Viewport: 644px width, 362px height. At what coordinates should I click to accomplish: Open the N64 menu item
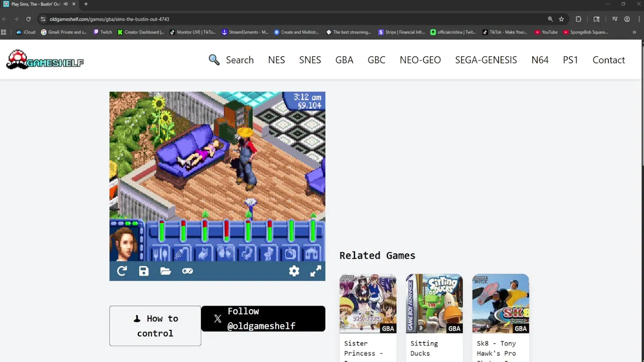tap(540, 60)
